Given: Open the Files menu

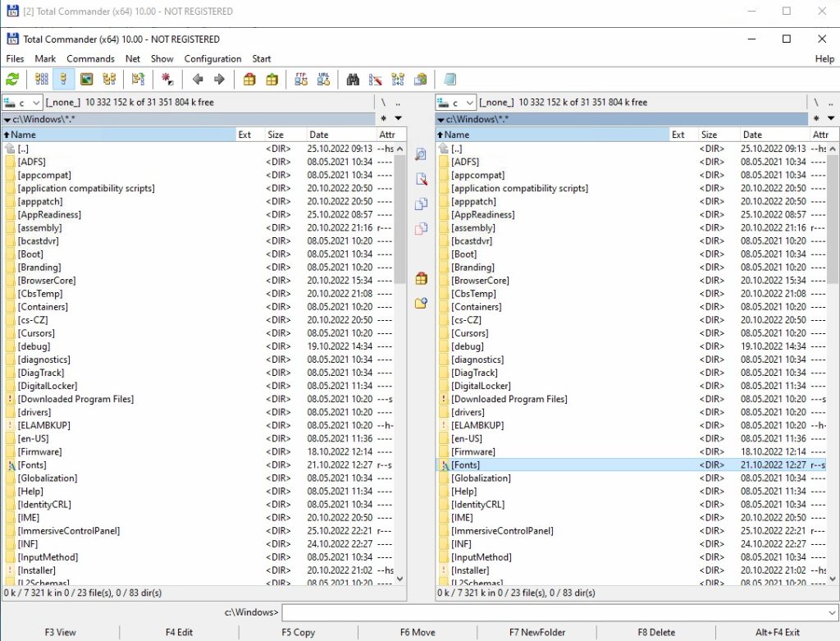Looking at the screenshot, I should point(15,58).
